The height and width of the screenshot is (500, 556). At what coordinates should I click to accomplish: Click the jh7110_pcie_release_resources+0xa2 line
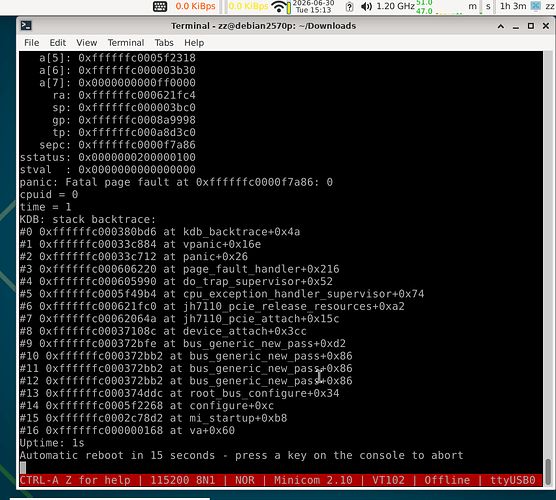(212, 306)
